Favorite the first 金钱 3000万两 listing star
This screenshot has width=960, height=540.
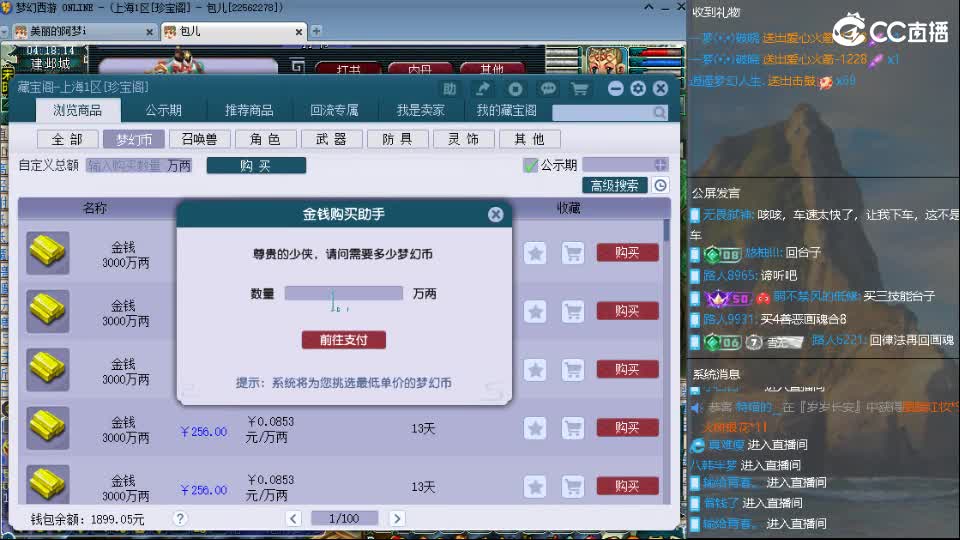(535, 253)
